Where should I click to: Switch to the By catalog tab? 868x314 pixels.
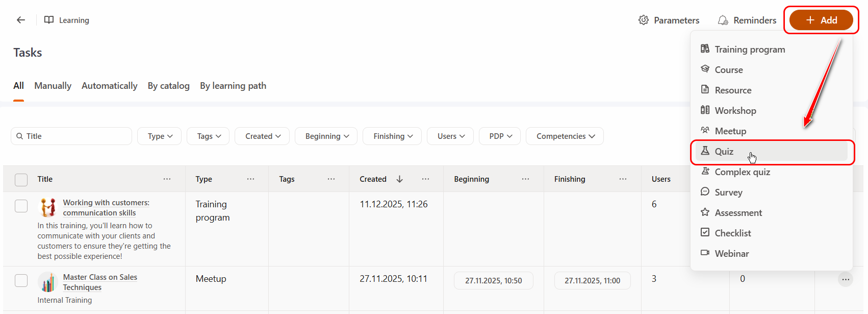coord(168,86)
